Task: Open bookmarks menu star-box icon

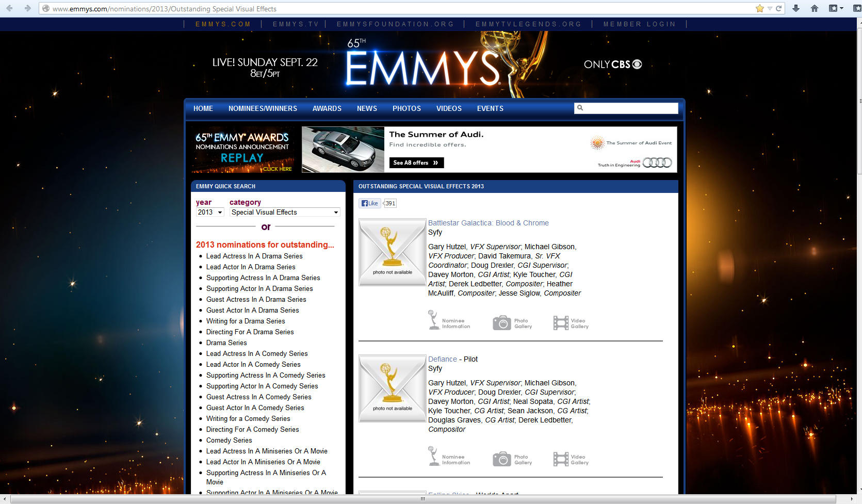Action: click(x=836, y=8)
